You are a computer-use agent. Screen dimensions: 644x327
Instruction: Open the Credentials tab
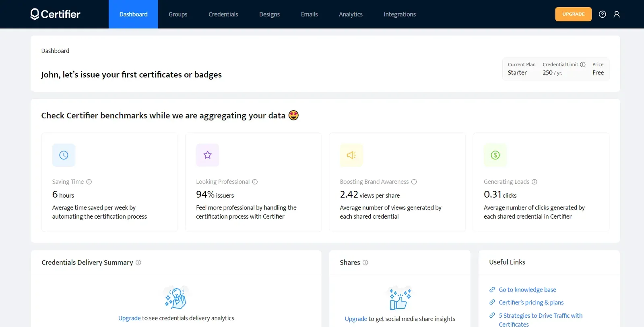[223, 14]
